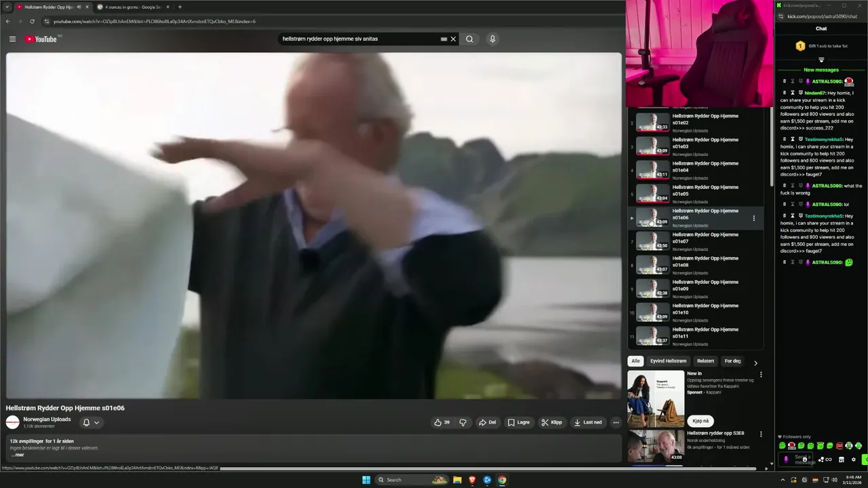The image size is (868, 488).
Task: Reload the YouTube page
Action: 32,21
